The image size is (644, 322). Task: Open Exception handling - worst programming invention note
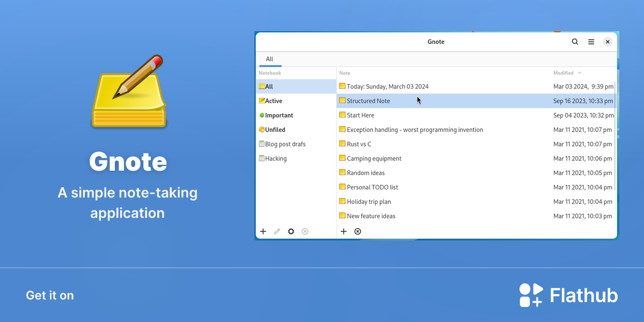click(x=476, y=130)
